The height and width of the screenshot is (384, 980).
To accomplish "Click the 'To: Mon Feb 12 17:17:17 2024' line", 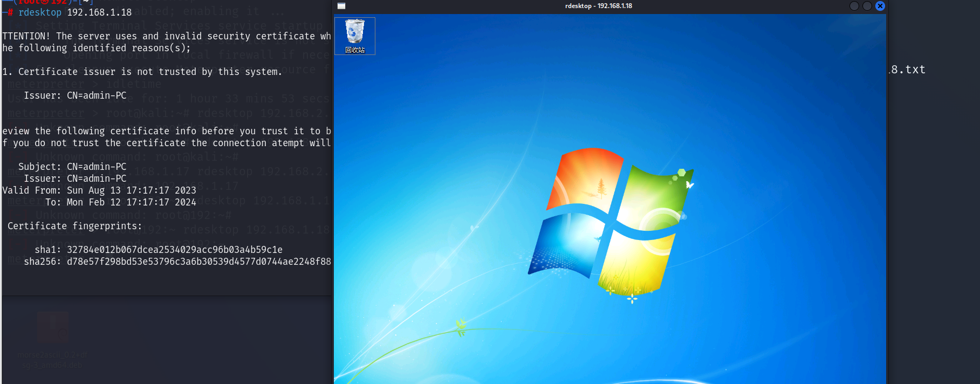I will (121, 202).
